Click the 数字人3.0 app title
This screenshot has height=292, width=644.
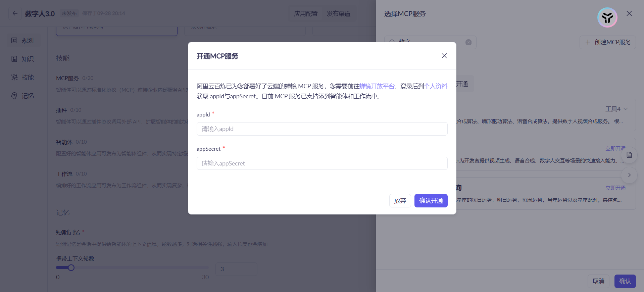point(40,14)
